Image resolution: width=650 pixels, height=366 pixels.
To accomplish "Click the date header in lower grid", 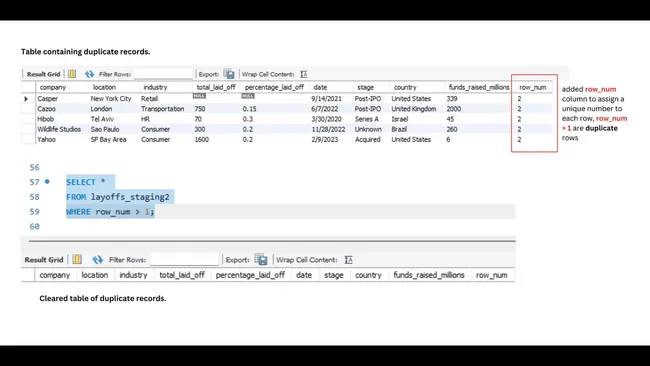I will [304, 275].
